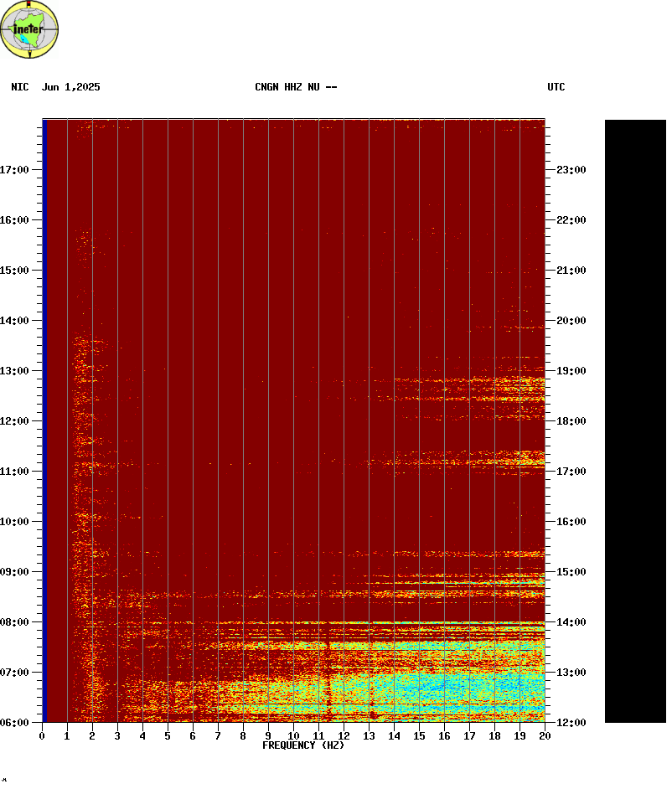Image resolution: width=672 pixels, height=789 pixels.
Task: Click the '07:00' local time label
Action: tap(14, 673)
